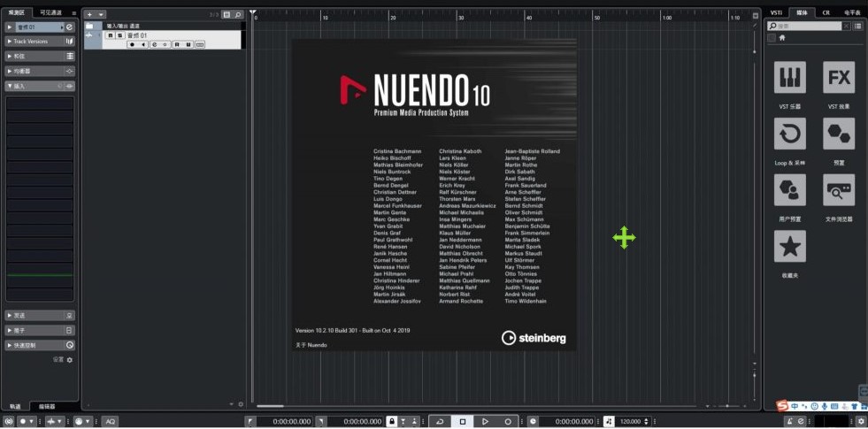Screen dimensions: 868x429
Task: Click Track Versions icon in inspector
Action: (x=70, y=42)
